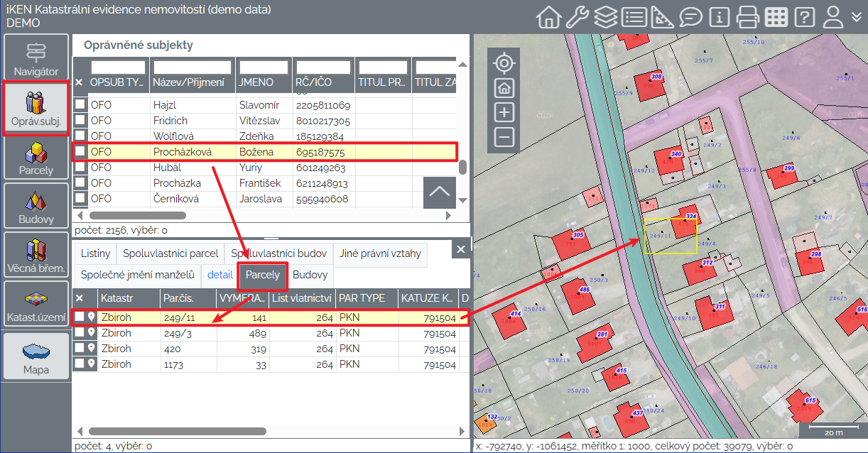Zoom in the map with plus button
The image size is (868, 453).
click(504, 112)
